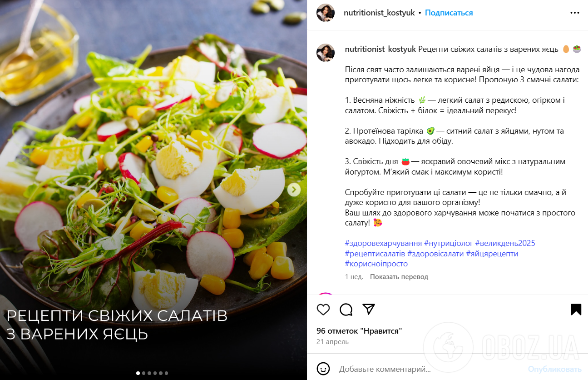Open the #рецептисалатів hashtag
588x380 pixels.
click(x=375, y=254)
